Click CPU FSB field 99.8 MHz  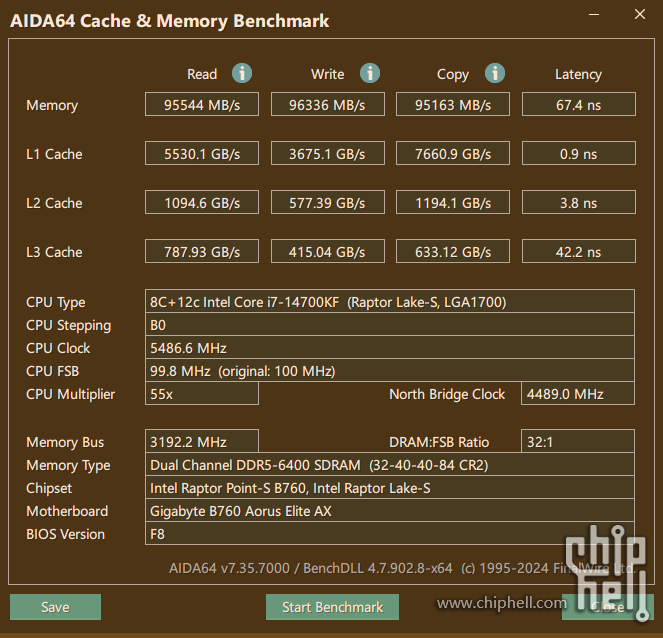(389, 371)
